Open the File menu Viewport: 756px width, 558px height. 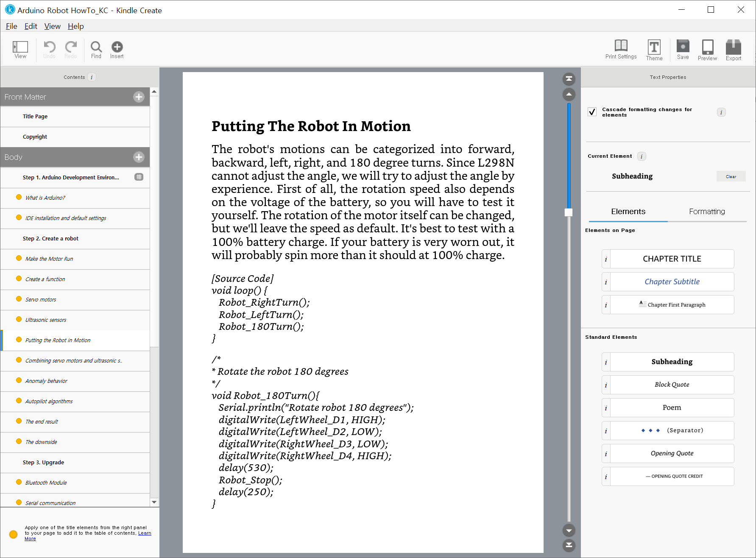click(11, 26)
